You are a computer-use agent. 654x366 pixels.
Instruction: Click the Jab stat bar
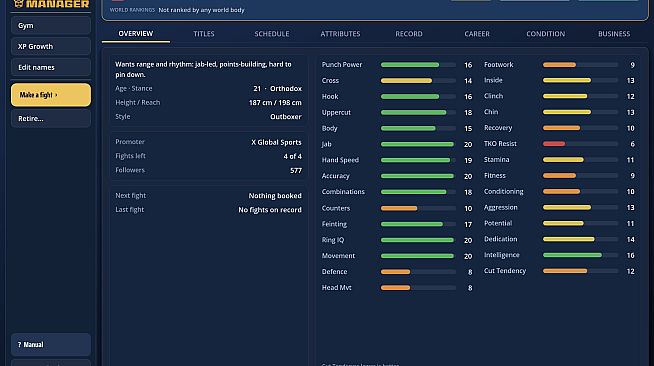click(x=418, y=144)
